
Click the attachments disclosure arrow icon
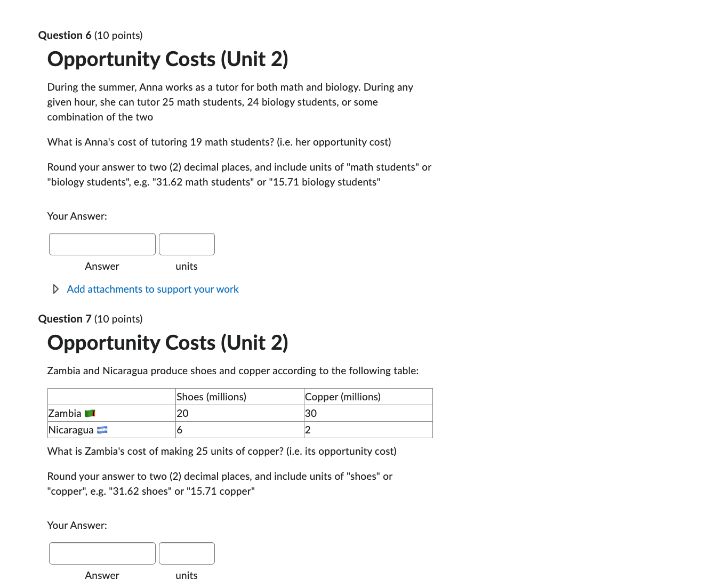55,289
